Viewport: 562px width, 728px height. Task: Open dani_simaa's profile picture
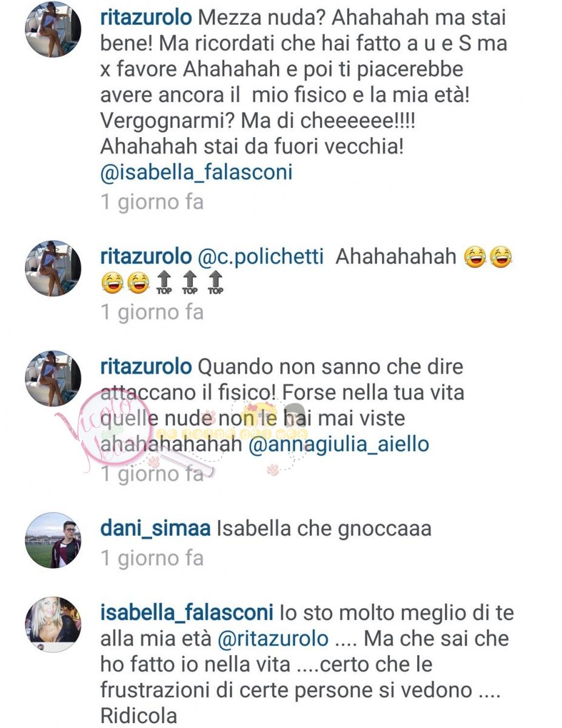tap(53, 540)
